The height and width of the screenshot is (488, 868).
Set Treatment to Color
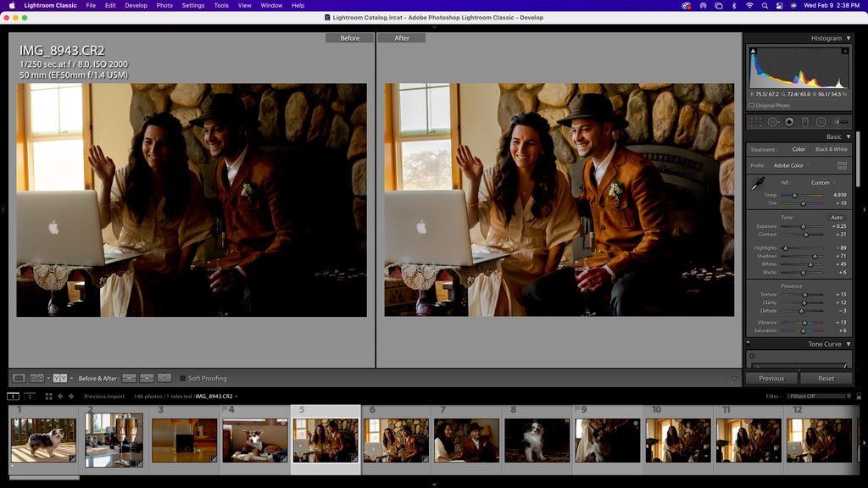pyautogui.click(x=798, y=149)
